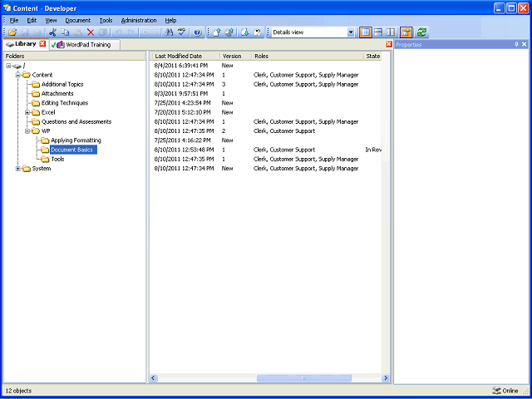The image size is (532, 399).
Task: Toggle the horizontal split layout button
Action: tap(378, 32)
